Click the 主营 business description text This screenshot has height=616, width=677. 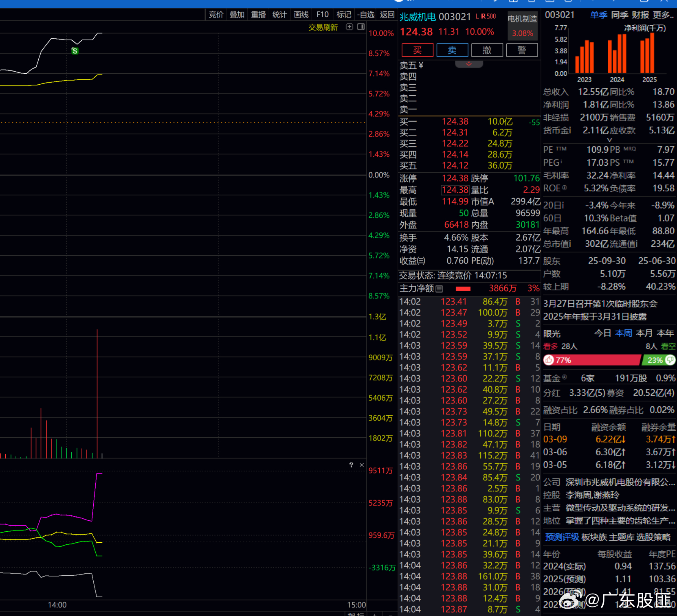pos(620,508)
